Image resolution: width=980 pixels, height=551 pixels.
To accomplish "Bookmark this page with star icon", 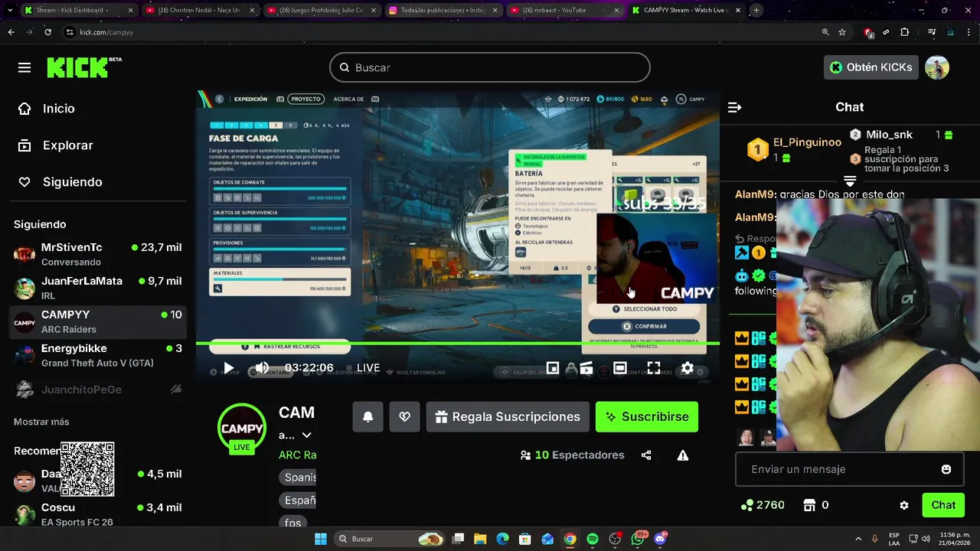I will [842, 32].
